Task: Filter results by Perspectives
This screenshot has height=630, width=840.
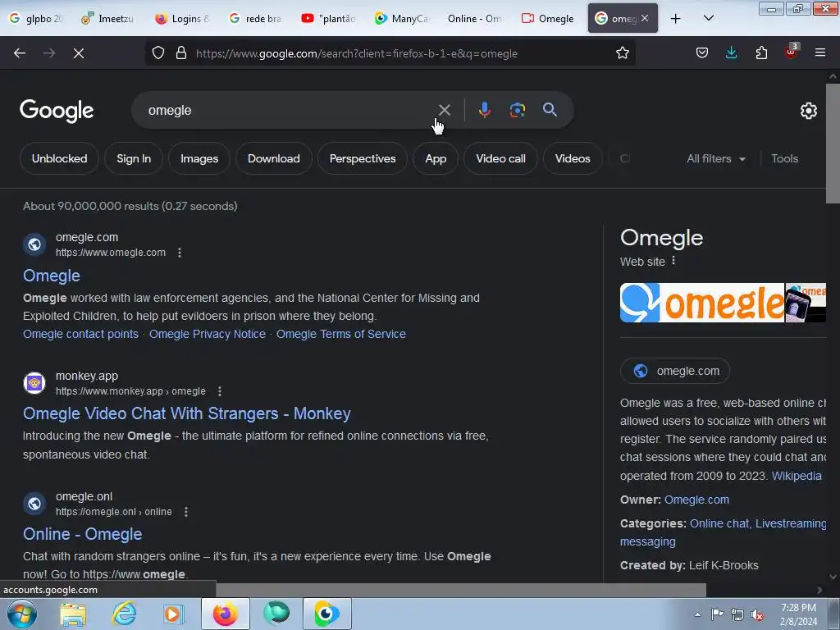Action: click(x=363, y=158)
